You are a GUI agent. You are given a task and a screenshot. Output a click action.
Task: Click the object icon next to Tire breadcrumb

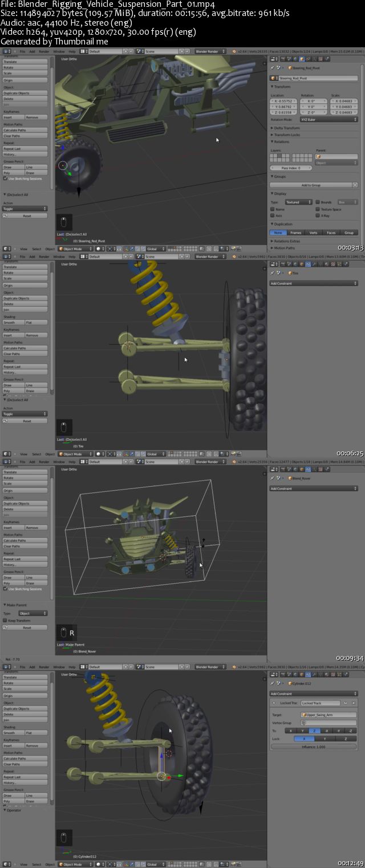pos(290,273)
